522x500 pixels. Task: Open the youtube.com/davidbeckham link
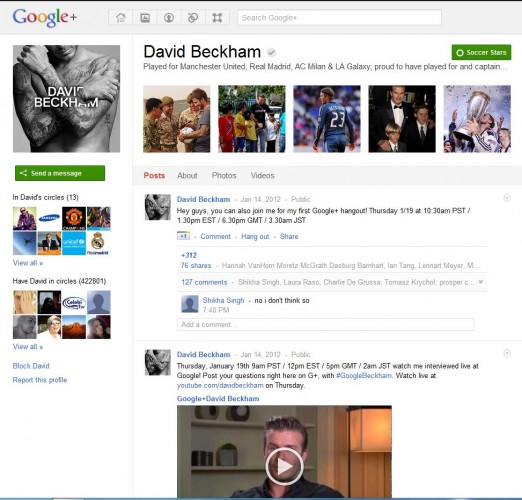pos(220,385)
